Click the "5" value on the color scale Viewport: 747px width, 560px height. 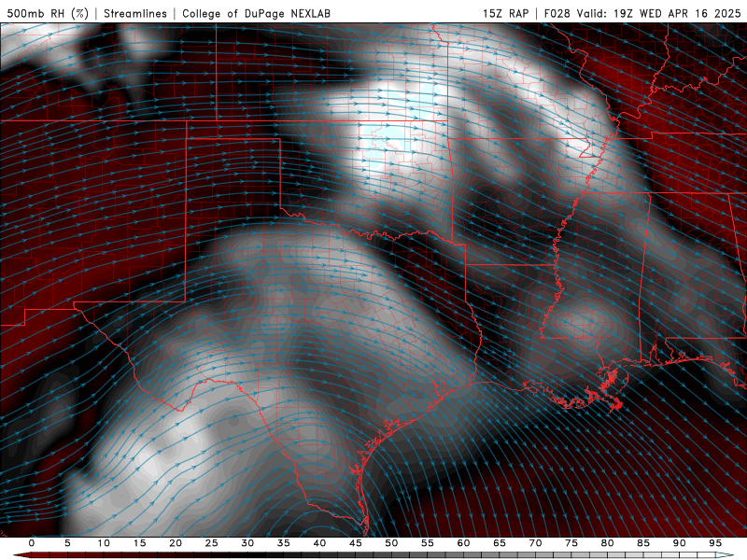pos(67,543)
